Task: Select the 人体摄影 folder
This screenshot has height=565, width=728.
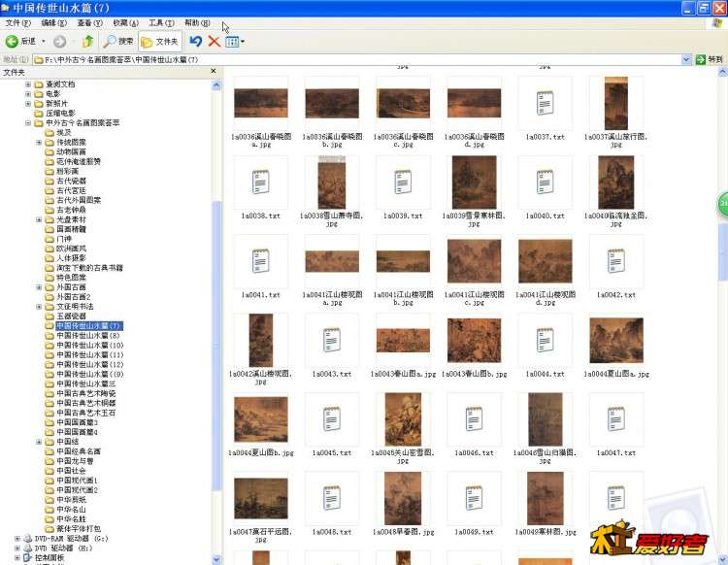Action: click(71, 258)
